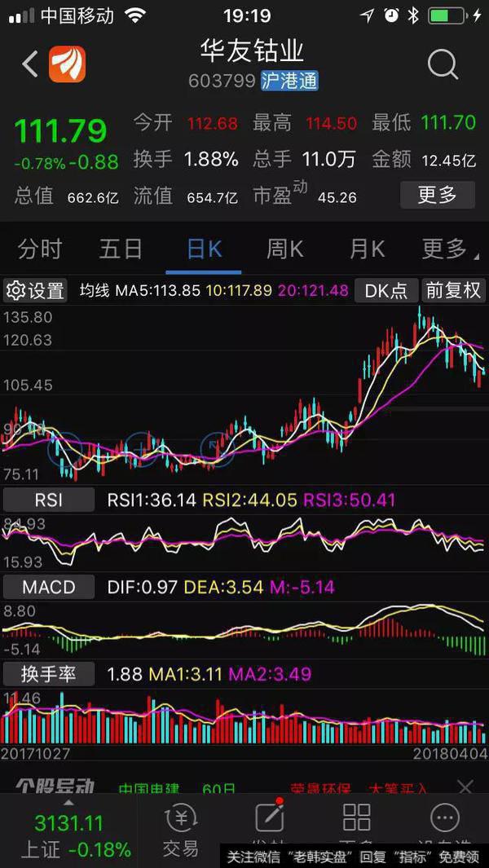The height and width of the screenshot is (868, 489).
Task: Tap the 更多 quote details button
Action: coord(438,195)
